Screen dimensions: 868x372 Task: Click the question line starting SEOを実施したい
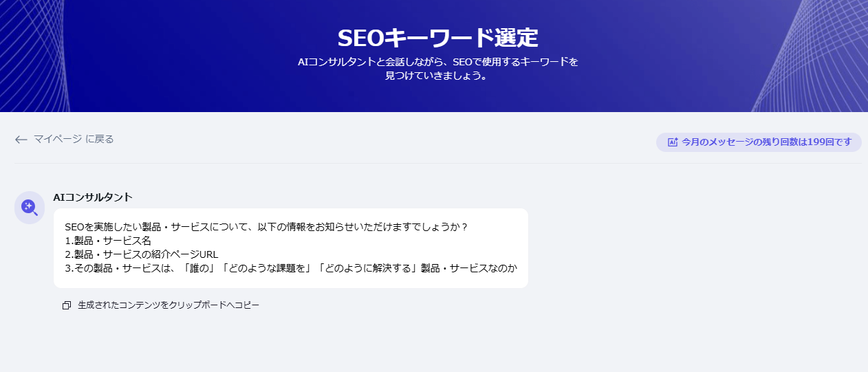click(x=266, y=226)
